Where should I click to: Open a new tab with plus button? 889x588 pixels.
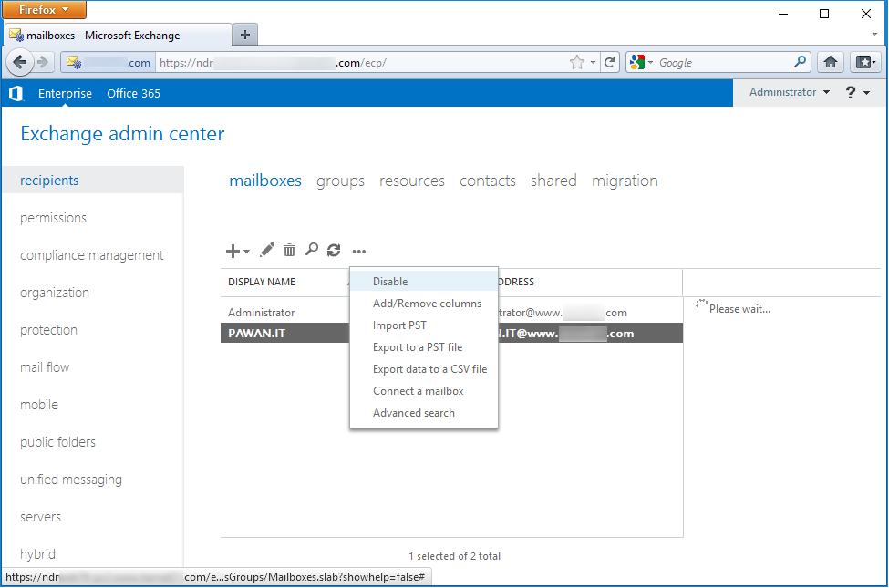coord(245,35)
